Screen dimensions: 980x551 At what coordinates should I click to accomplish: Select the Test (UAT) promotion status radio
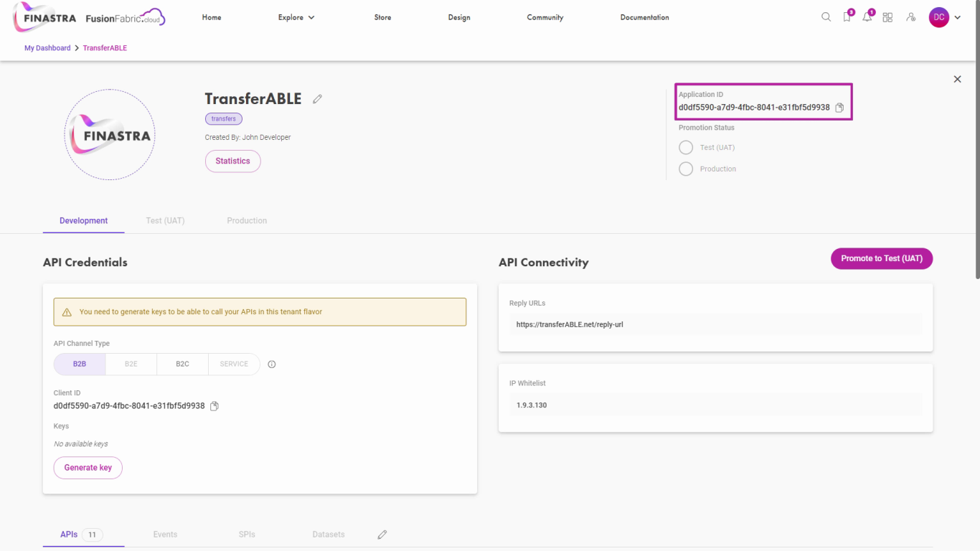tap(686, 148)
